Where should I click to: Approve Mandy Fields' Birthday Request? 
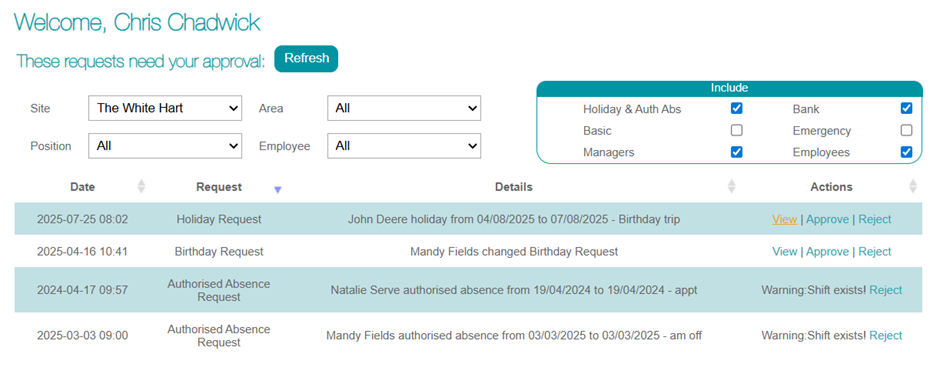pyautogui.click(x=827, y=252)
